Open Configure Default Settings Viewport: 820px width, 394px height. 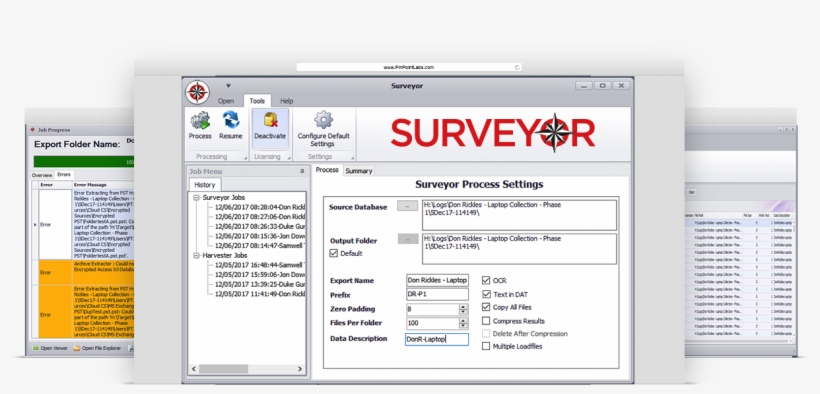tap(323, 129)
